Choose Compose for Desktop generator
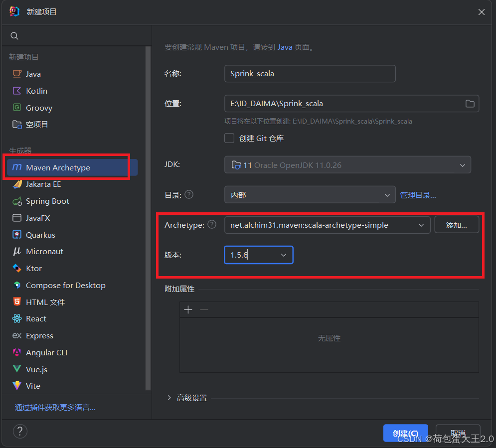 coord(65,286)
